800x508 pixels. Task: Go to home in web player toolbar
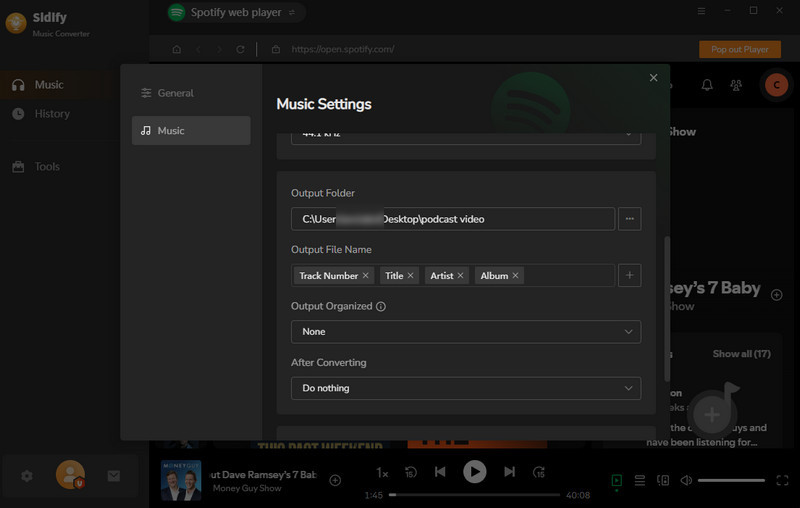coord(177,49)
